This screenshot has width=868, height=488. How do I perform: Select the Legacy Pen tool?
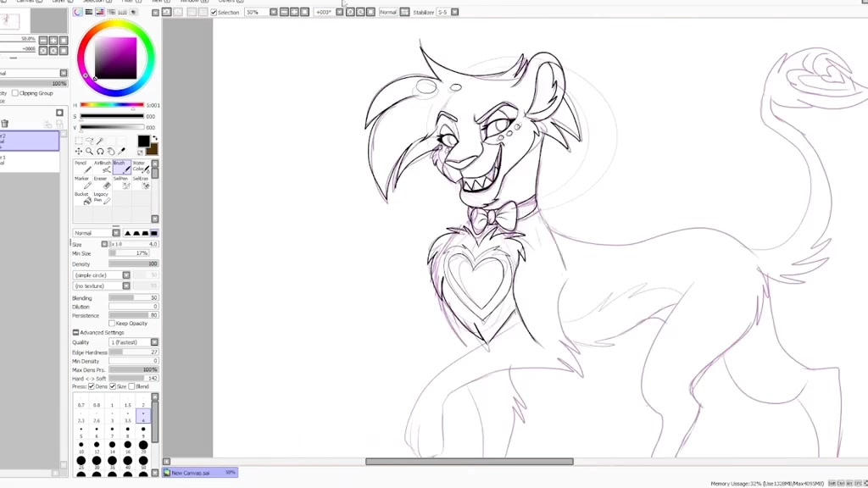tap(102, 198)
